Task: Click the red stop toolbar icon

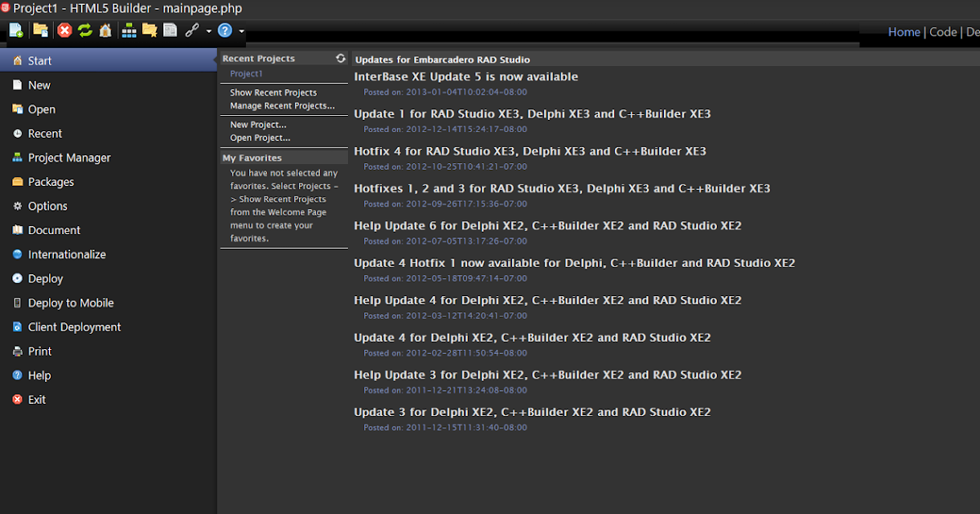Action: point(65,31)
